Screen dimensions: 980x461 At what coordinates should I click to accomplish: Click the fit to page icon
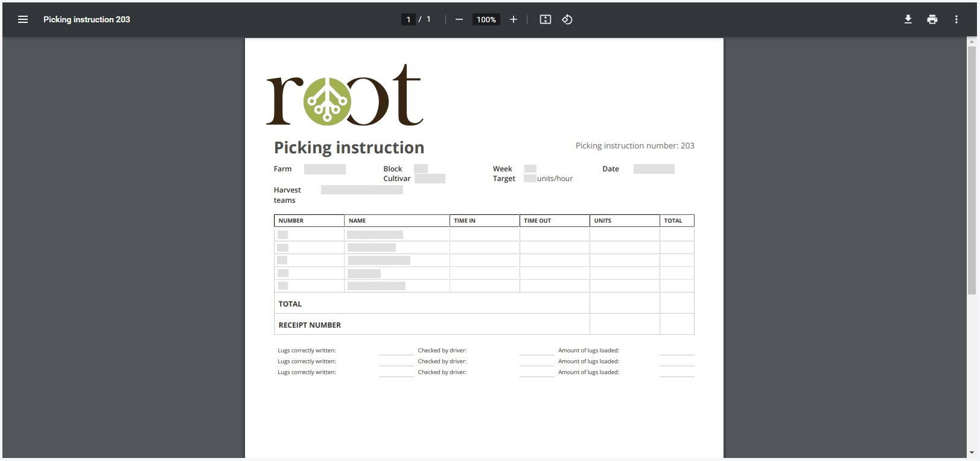546,19
